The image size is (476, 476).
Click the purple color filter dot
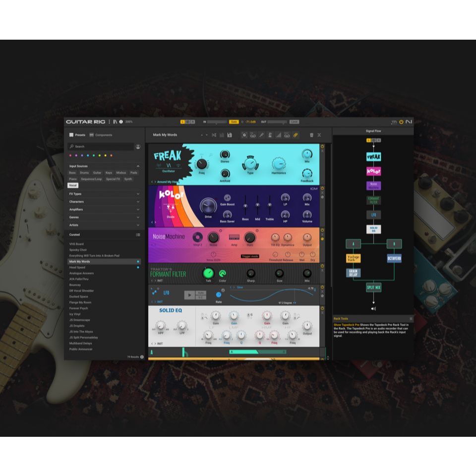tap(77, 156)
